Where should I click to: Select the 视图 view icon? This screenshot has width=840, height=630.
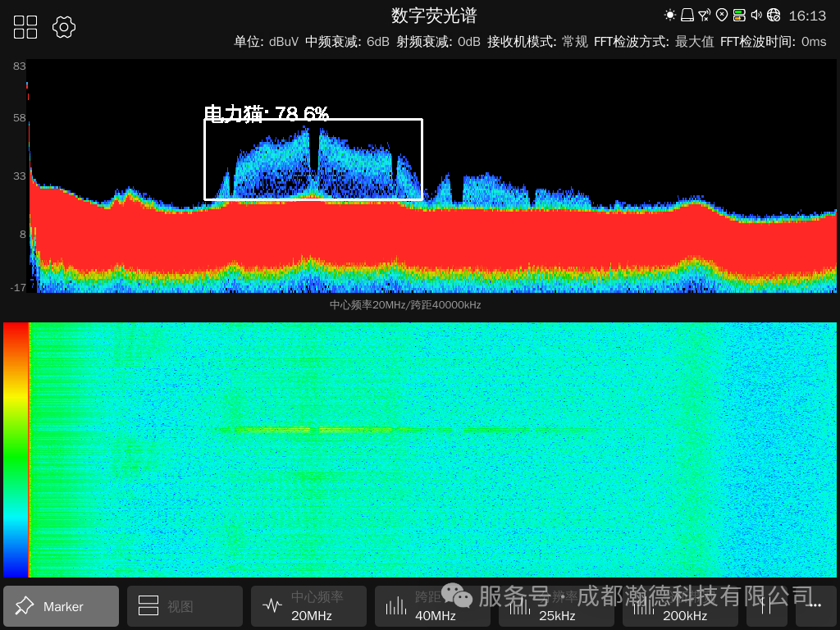pyautogui.click(x=148, y=606)
